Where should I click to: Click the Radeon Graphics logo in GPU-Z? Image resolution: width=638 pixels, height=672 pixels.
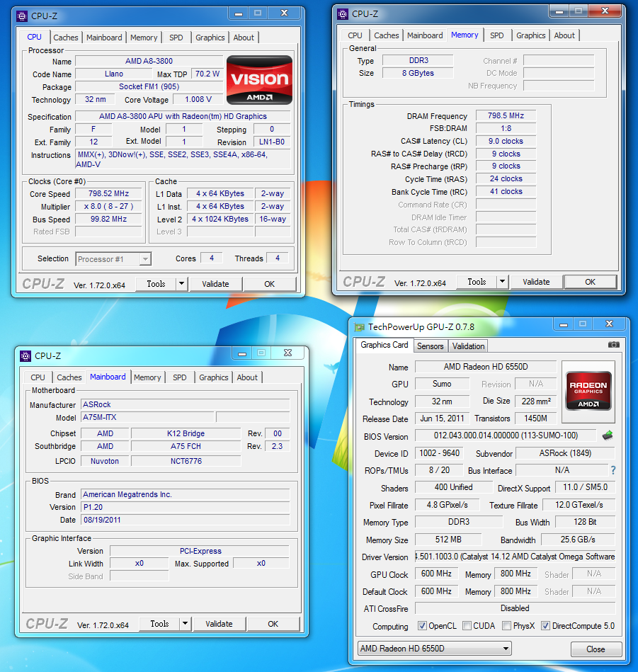[588, 391]
